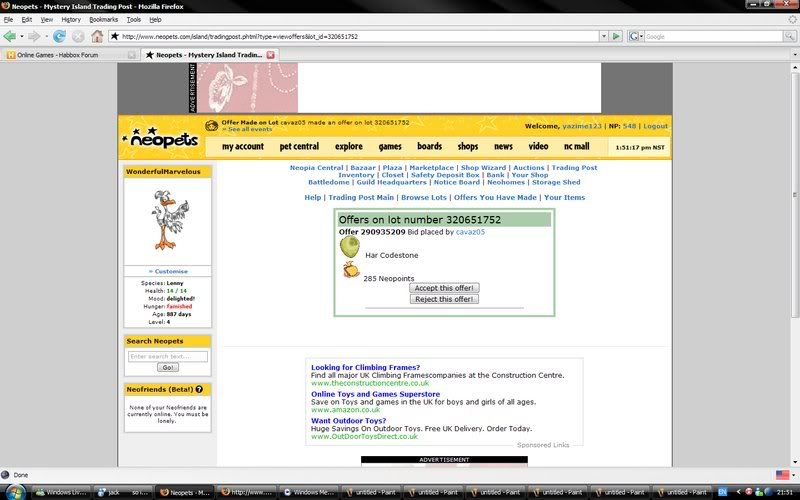Open the Bookmarks menu
Image resolution: width=800 pixels, height=500 pixels.
(103, 19)
